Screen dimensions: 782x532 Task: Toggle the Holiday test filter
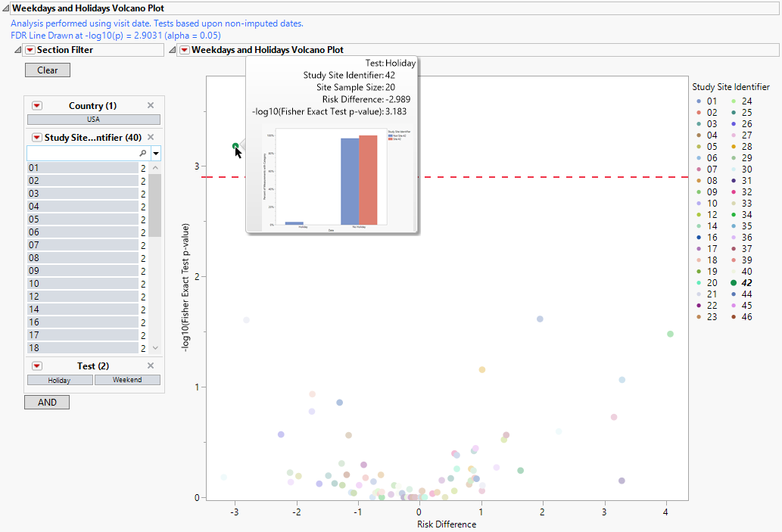tap(60, 380)
